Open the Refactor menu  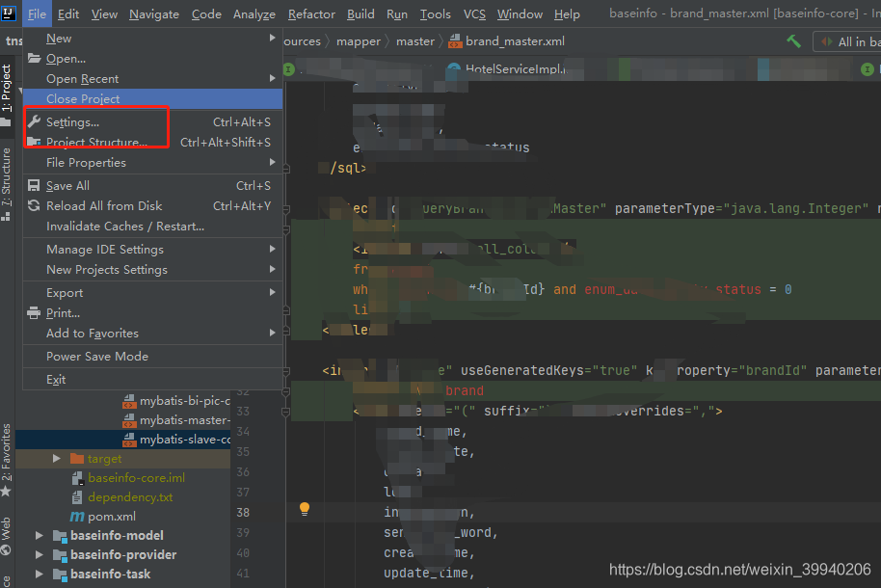(311, 14)
